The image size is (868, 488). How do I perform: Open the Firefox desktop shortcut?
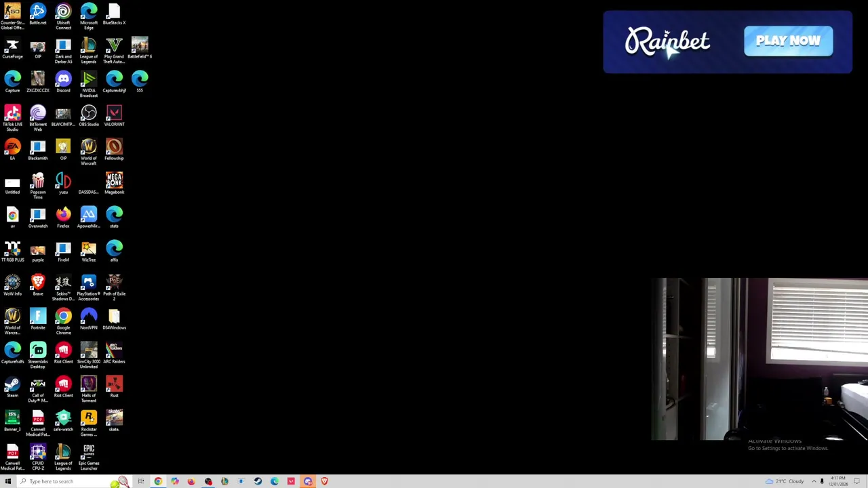click(63, 218)
